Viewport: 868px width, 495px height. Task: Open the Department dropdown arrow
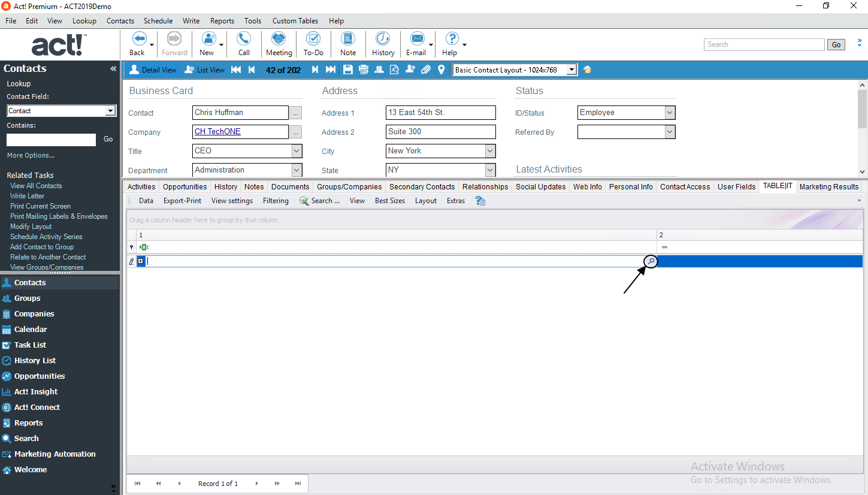click(x=297, y=170)
